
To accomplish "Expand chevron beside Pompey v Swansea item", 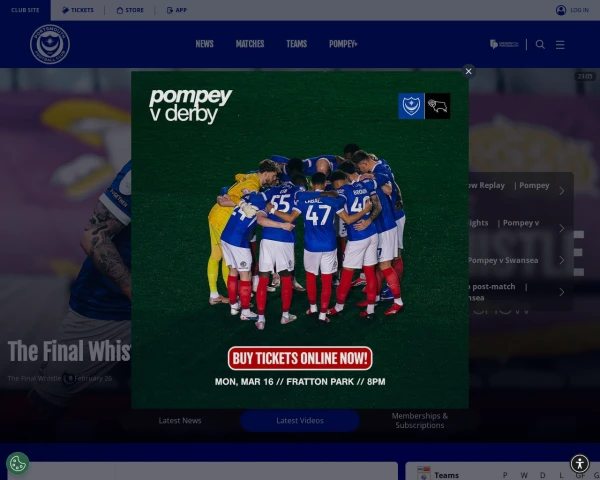I will pos(561,260).
